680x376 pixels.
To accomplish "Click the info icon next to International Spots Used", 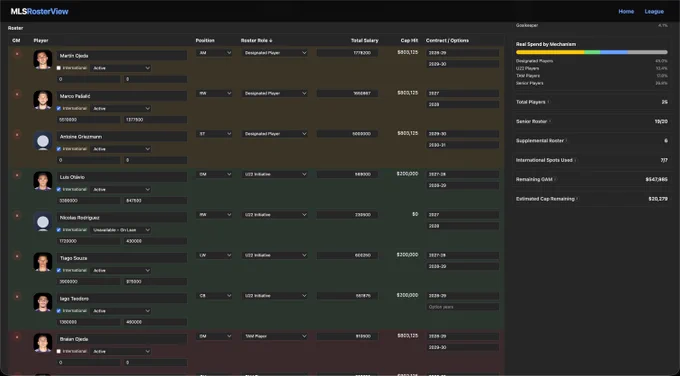I will pyautogui.click(x=575, y=160).
